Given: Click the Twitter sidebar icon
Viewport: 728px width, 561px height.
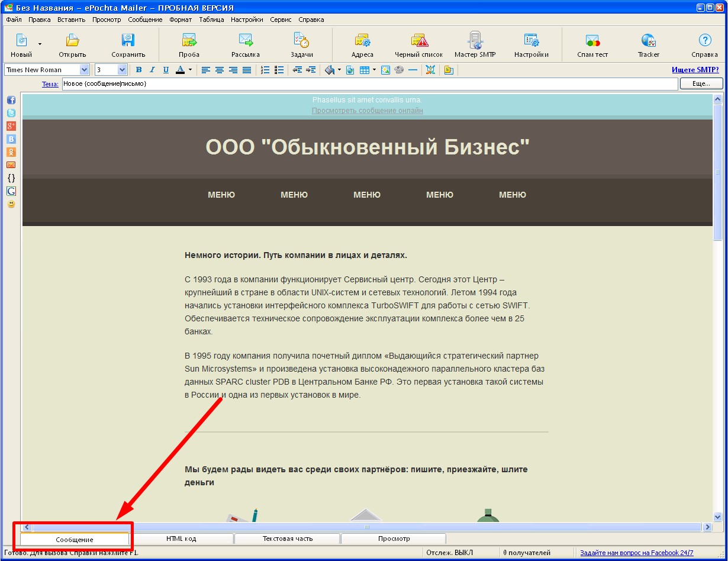Looking at the screenshot, I should coord(11,113).
